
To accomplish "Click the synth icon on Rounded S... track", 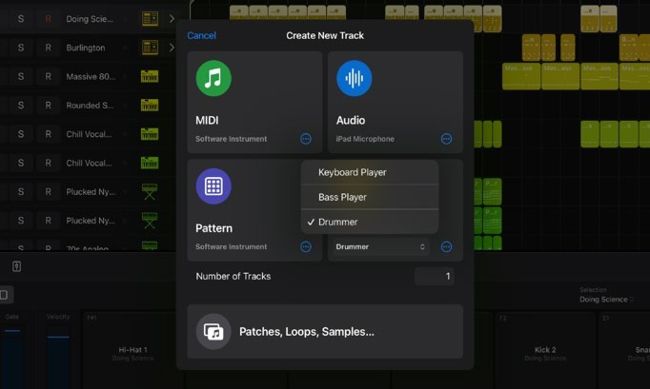I will click(150, 105).
